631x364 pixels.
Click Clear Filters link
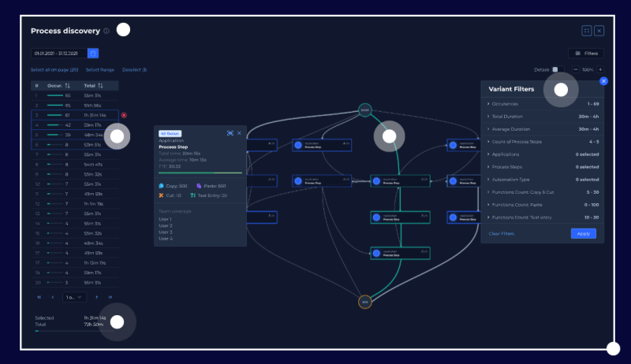point(502,233)
